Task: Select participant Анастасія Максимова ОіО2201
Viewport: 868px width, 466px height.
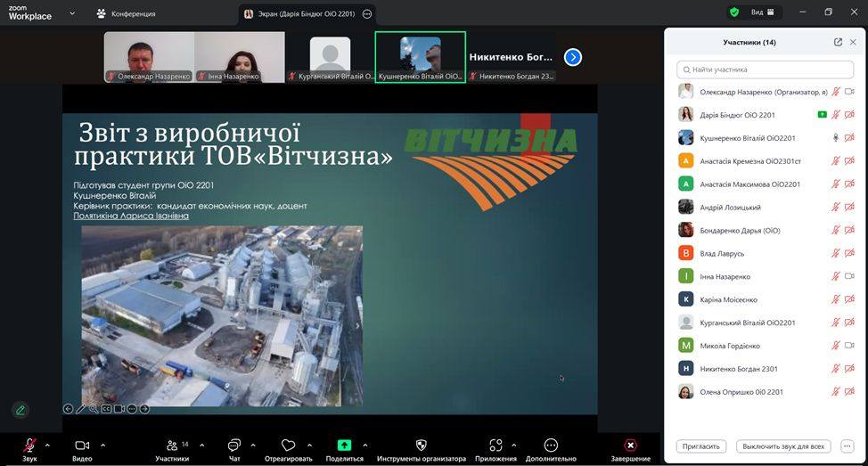Action: 766,184
